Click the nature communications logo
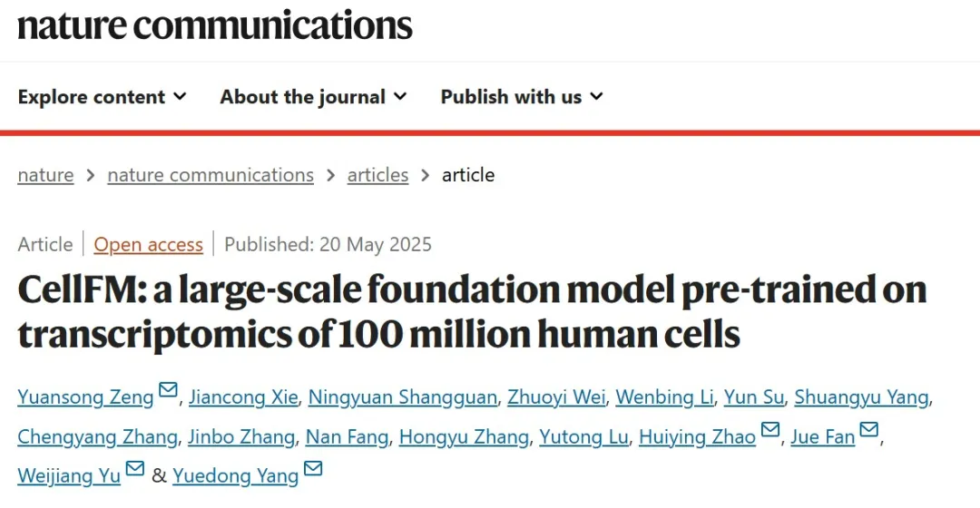This screenshot has height=508, width=980. (215, 25)
